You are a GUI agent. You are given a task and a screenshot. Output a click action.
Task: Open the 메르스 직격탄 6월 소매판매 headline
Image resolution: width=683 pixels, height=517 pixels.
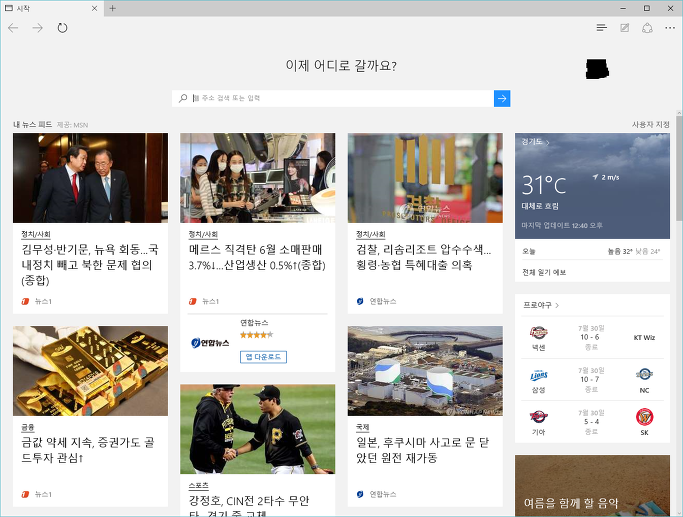[x=257, y=257]
